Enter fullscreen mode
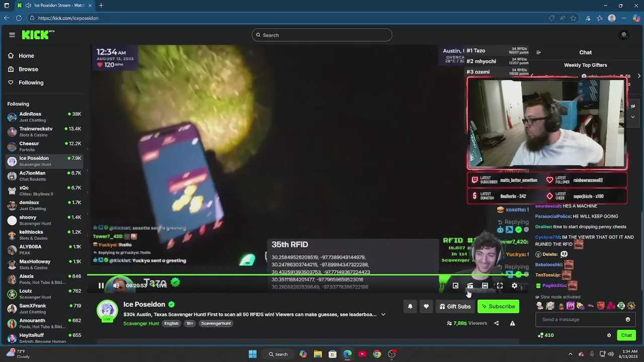Viewport: 644px width, 362px height. [500, 286]
